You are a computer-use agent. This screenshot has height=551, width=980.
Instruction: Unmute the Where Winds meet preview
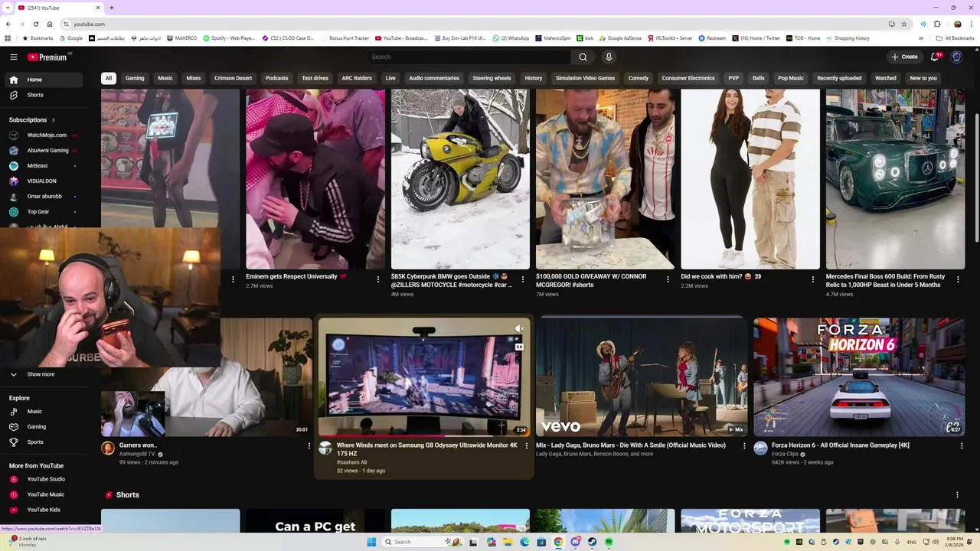pos(519,328)
